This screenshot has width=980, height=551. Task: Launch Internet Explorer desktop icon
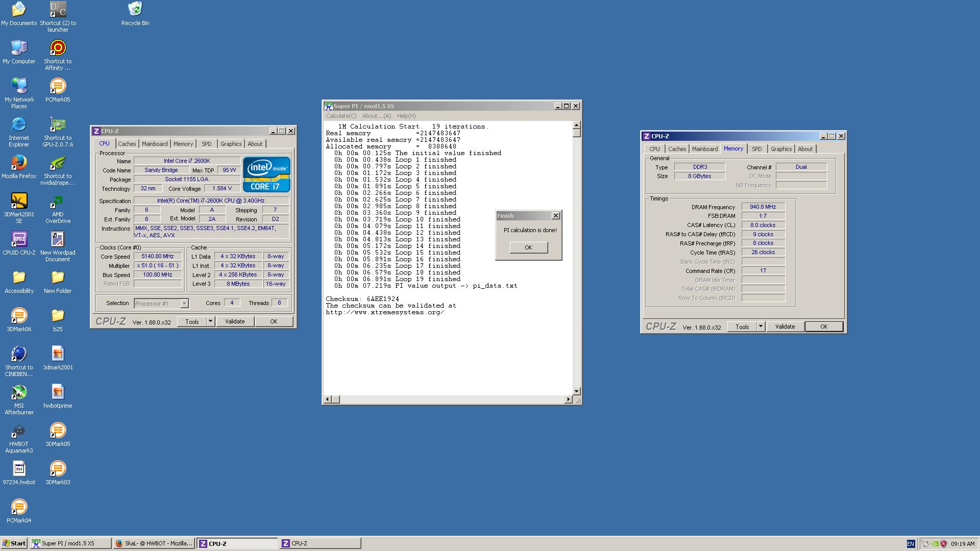[19, 132]
